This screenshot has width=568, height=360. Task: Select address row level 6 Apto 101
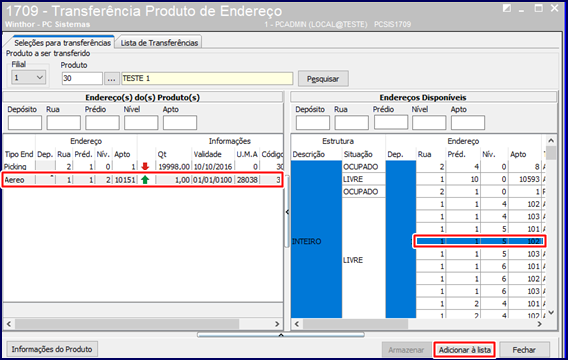[480, 266]
